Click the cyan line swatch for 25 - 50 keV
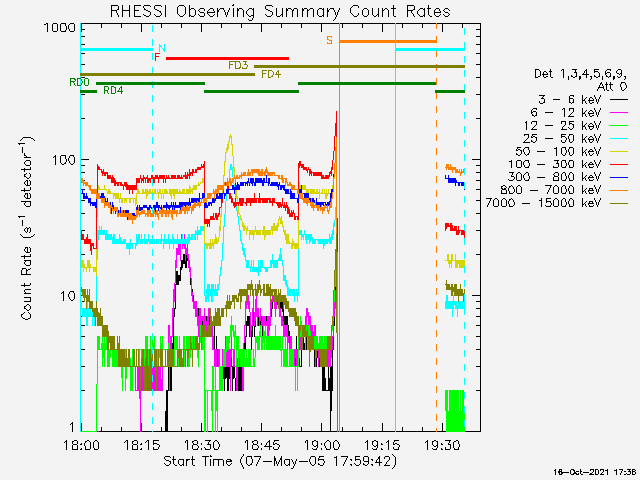640x480 pixels. coord(619,138)
